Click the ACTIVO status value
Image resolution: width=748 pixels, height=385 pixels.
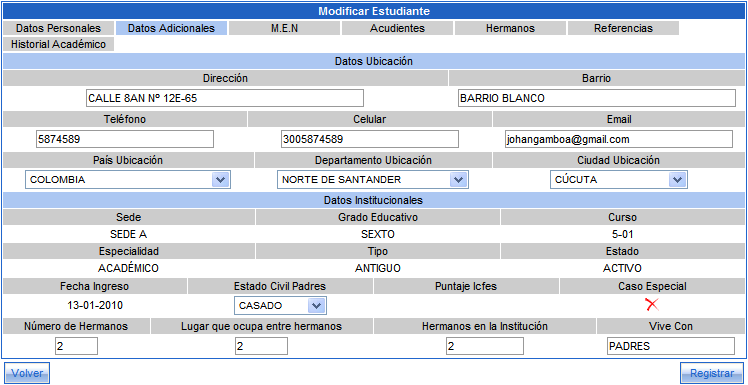coord(623,268)
